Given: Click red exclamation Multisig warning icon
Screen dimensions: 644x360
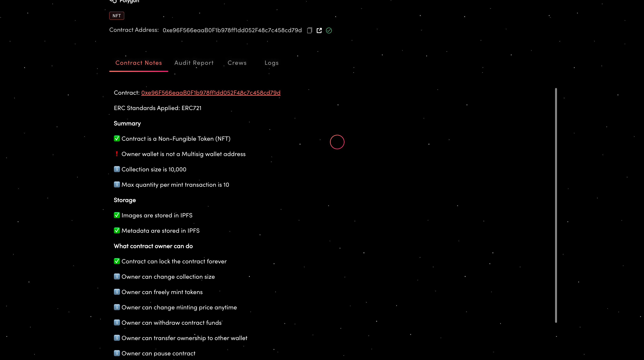Looking at the screenshot, I should coord(117,154).
